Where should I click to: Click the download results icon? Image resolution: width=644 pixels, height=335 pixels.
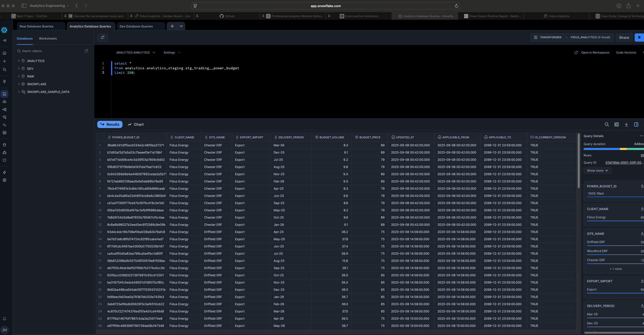(626, 125)
